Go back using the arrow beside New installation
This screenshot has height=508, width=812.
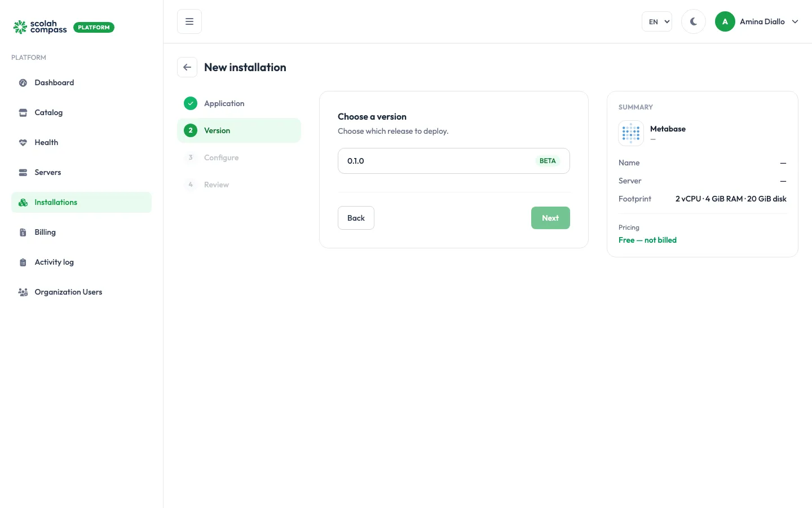(x=187, y=67)
